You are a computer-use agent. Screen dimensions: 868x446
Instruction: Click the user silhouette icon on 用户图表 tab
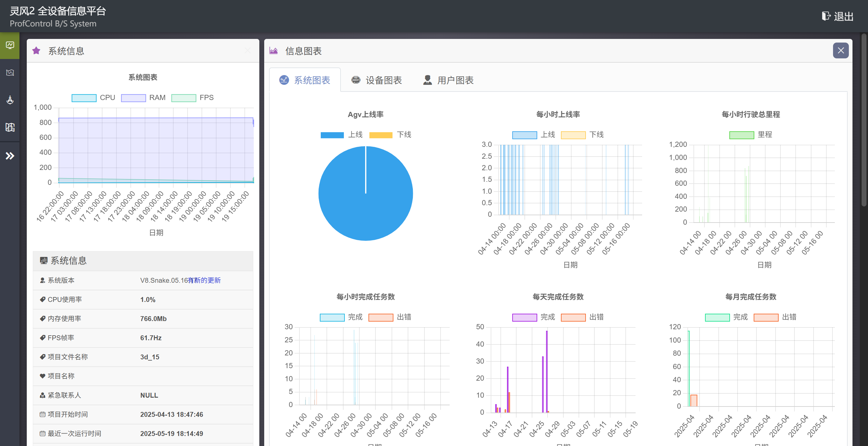tap(427, 80)
